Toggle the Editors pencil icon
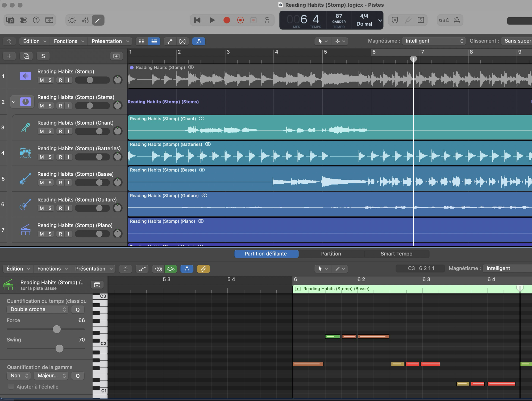Image resolution: width=532 pixels, height=401 pixels. (98, 20)
